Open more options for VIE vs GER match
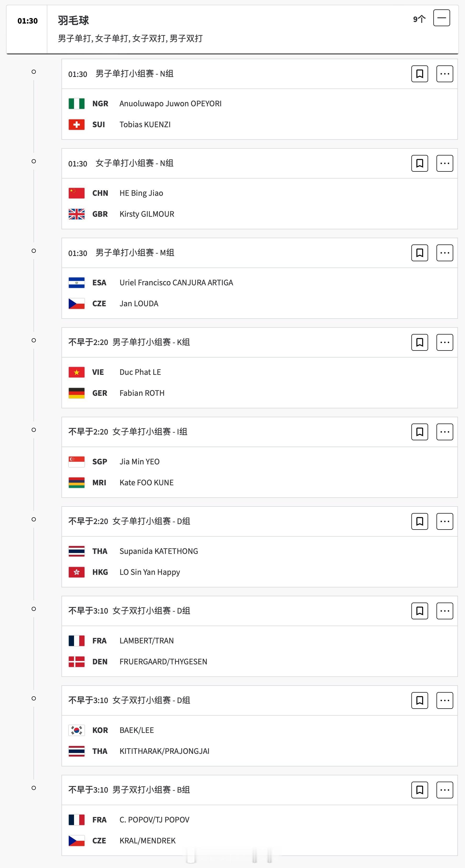 (444, 342)
